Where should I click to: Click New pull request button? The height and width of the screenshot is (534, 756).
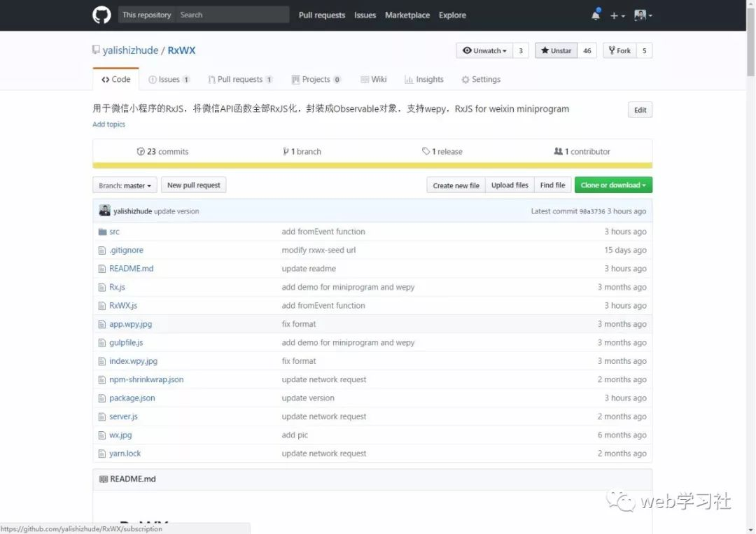click(194, 185)
